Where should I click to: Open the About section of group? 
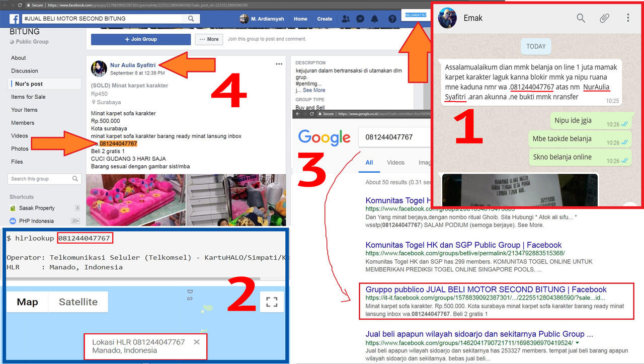tap(19, 58)
